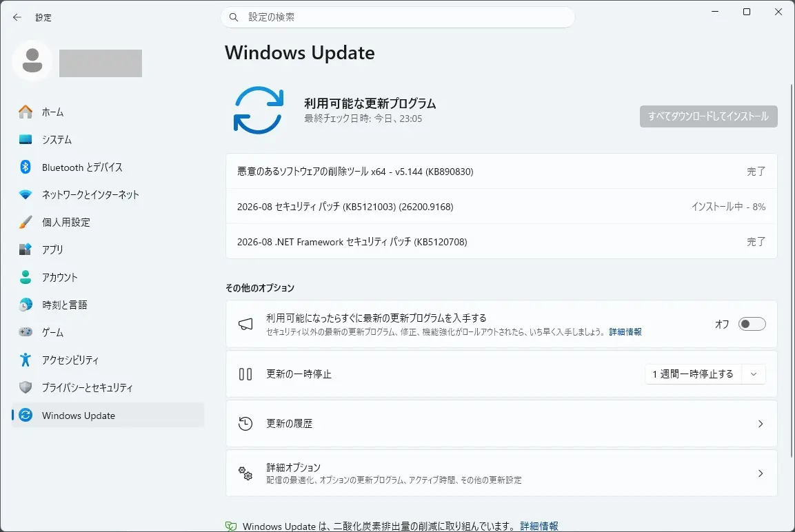Open 詳細情報 link under latest updates option
The width and height of the screenshot is (795, 532).
625,332
